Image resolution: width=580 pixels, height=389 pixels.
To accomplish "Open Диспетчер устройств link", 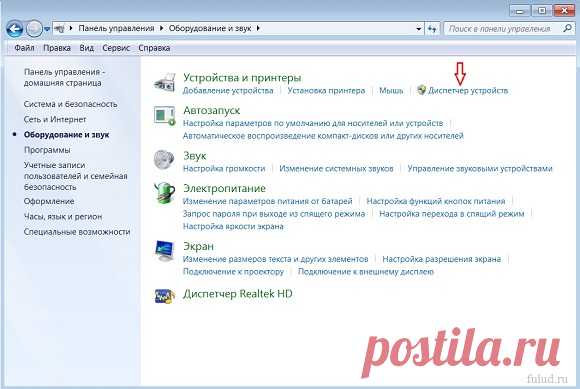I will 468,91.
